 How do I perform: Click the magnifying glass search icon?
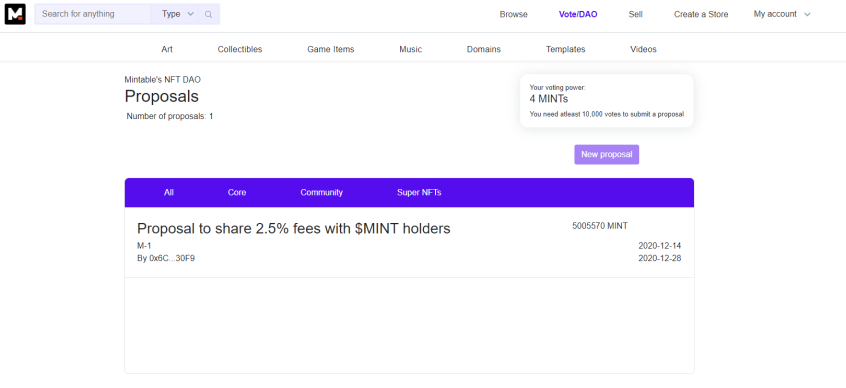tap(209, 15)
